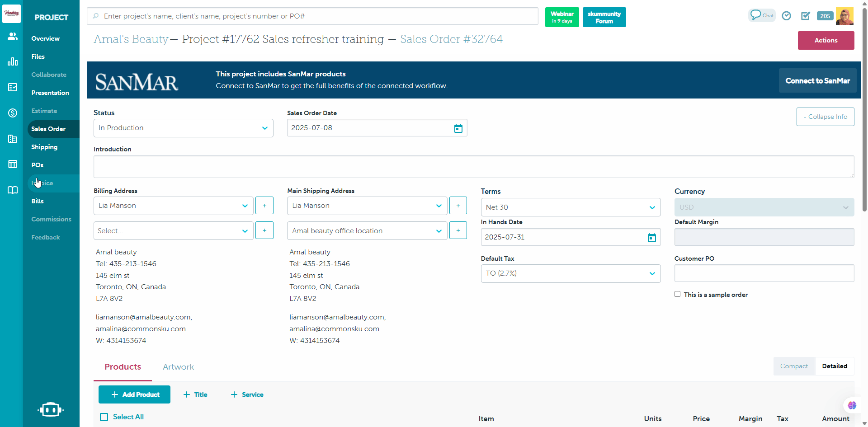
Task: Check the 'This is a sample order' box
Action: [x=677, y=294]
